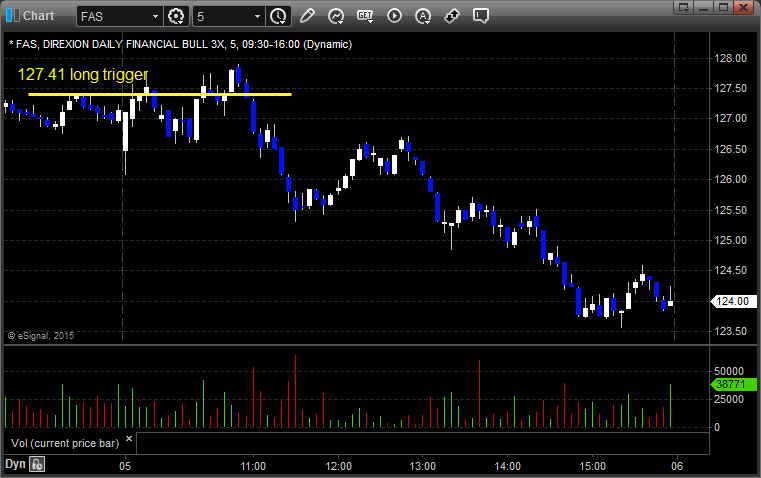Open the time template clock icon
761x478 pixels.
pyautogui.click(x=278, y=16)
